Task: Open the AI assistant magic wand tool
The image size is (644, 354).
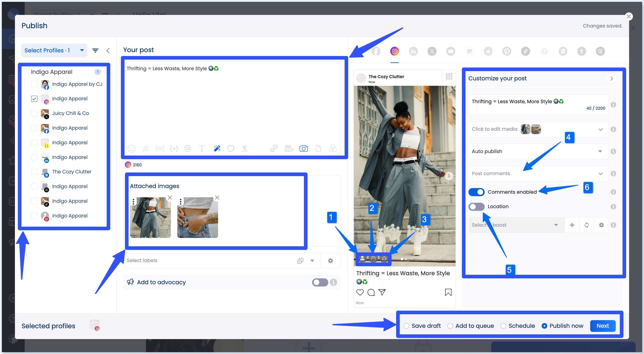Action: pos(217,148)
